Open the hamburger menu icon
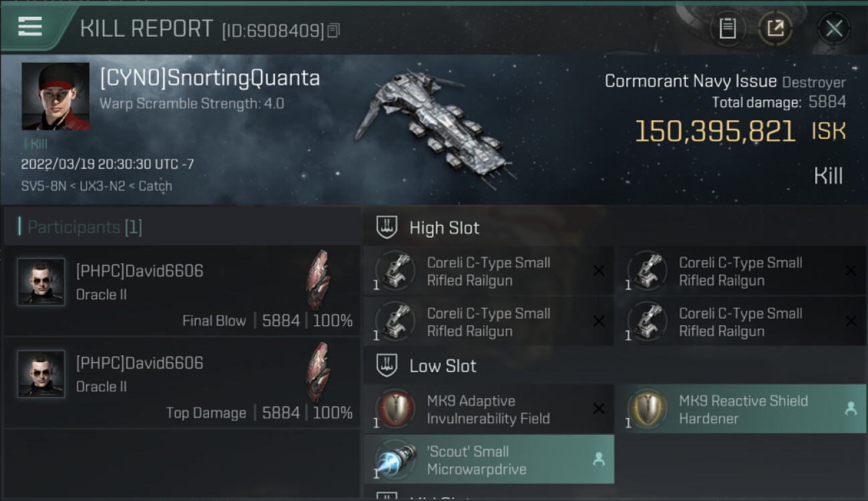 click(30, 27)
